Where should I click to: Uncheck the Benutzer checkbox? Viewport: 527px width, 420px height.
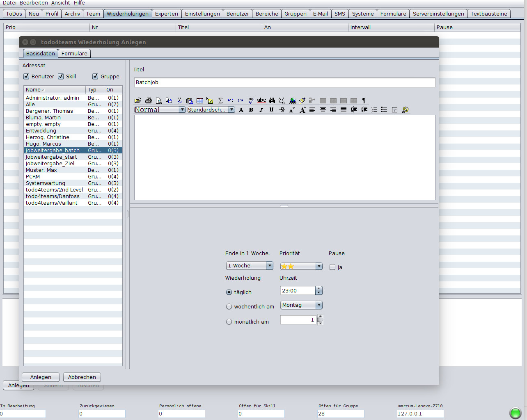click(x=26, y=76)
